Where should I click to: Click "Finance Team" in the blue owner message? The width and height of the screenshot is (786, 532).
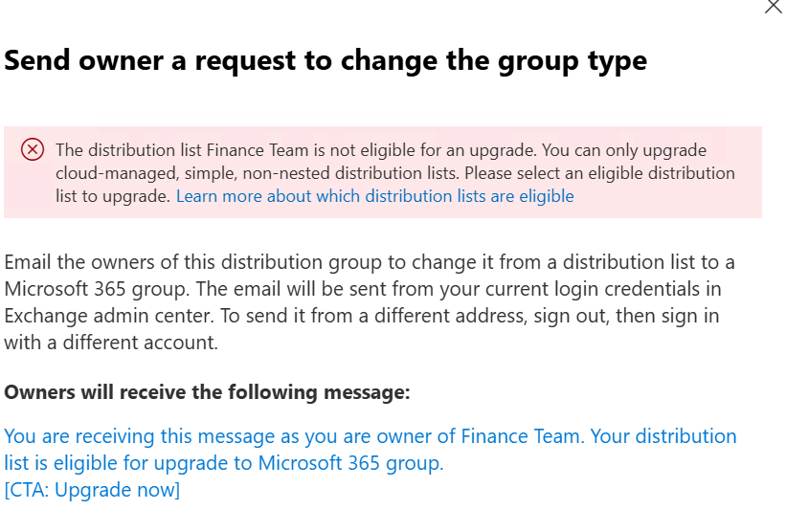click(520, 436)
